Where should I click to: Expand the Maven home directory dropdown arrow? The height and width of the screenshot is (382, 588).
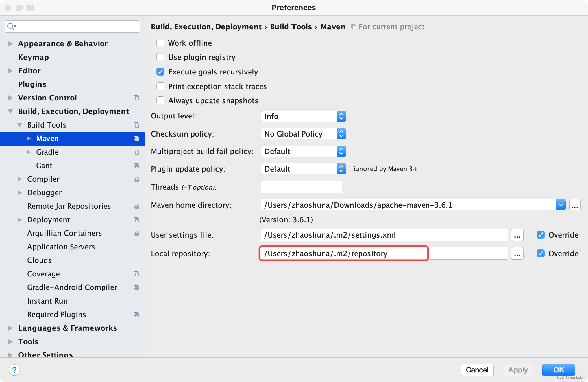(x=560, y=205)
